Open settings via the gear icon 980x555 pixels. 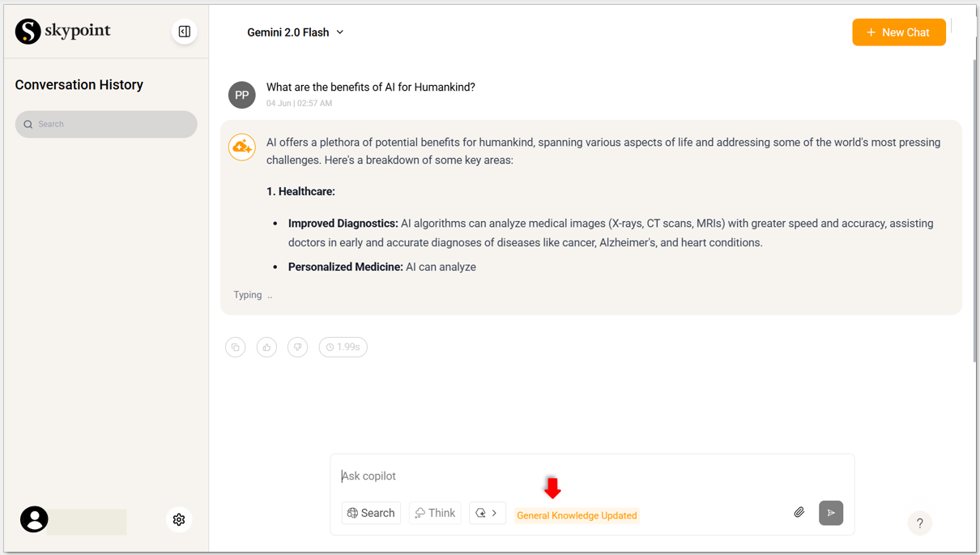click(179, 519)
